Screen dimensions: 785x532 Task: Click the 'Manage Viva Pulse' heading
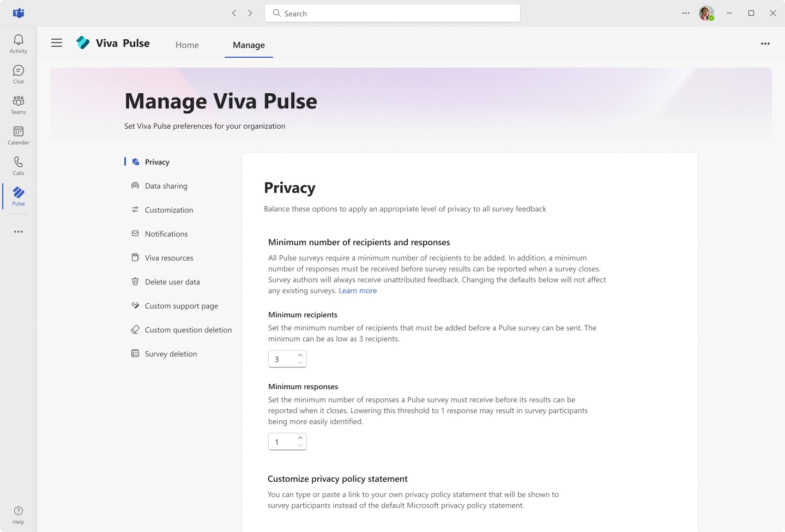(x=221, y=101)
